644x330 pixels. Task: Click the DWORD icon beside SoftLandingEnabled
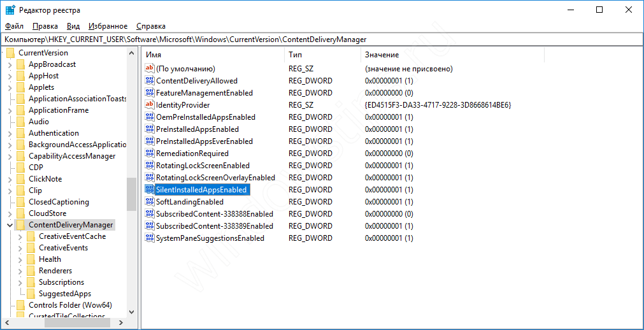point(150,202)
